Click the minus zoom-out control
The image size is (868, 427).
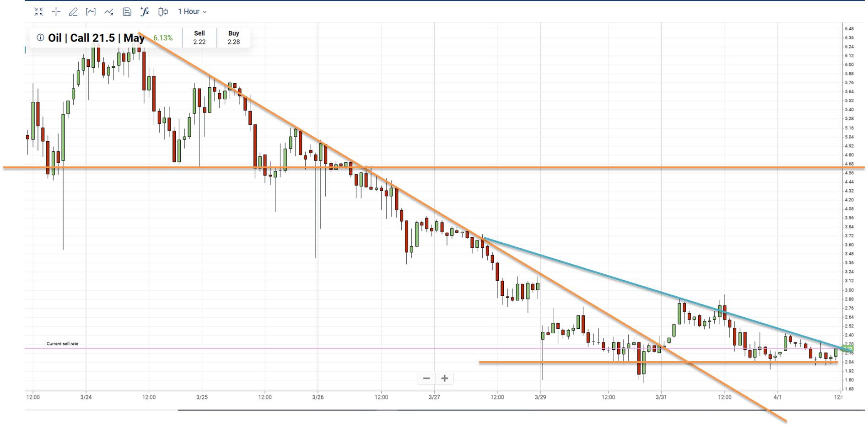pyautogui.click(x=426, y=378)
